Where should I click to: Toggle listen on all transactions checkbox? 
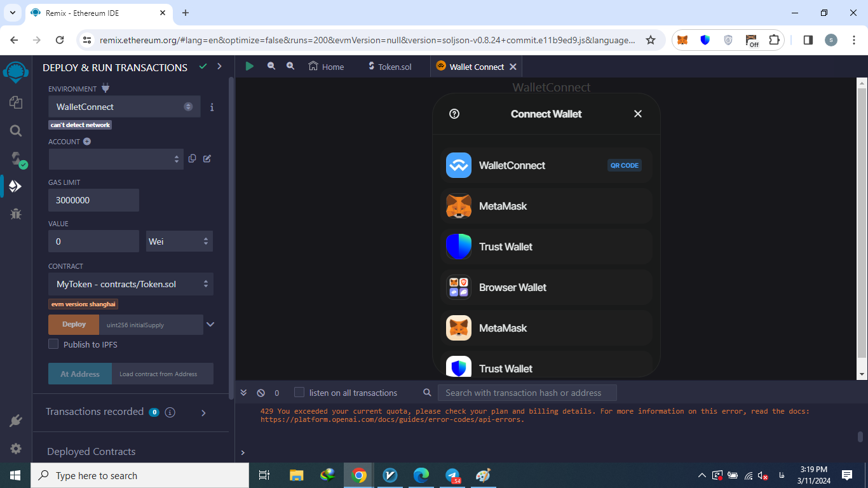[299, 392]
